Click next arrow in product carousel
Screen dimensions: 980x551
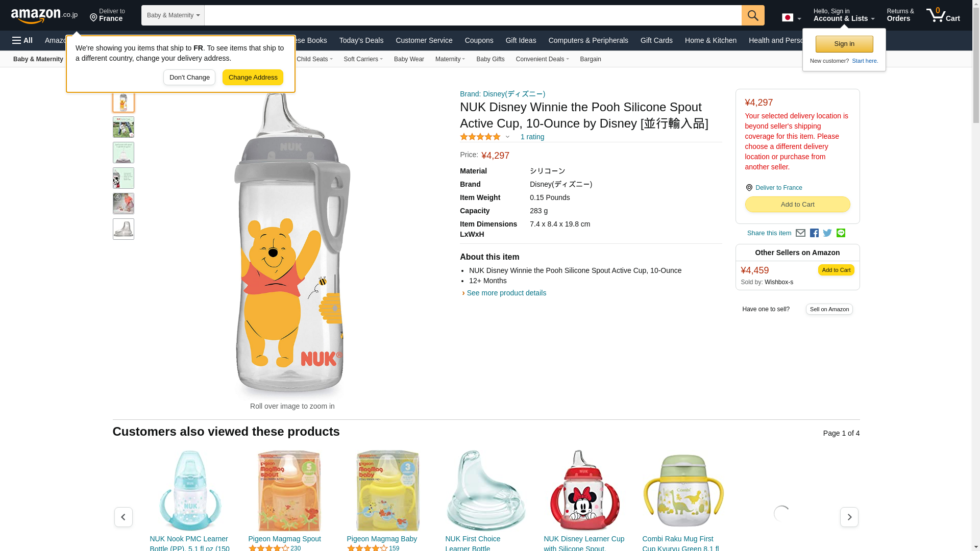point(849,517)
